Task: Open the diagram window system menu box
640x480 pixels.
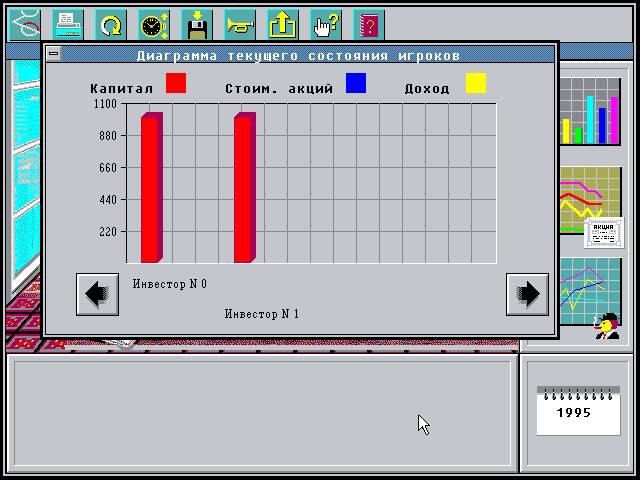Action: point(54,53)
